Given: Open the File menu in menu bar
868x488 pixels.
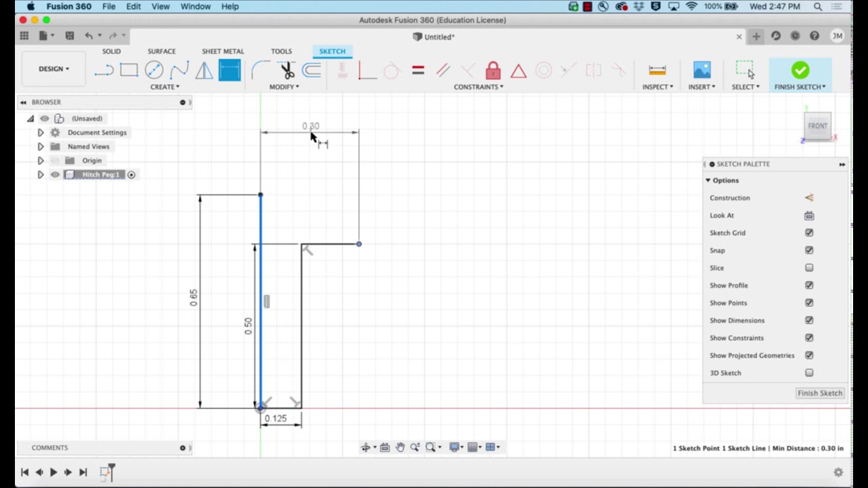Looking at the screenshot, I should point(108,6).
